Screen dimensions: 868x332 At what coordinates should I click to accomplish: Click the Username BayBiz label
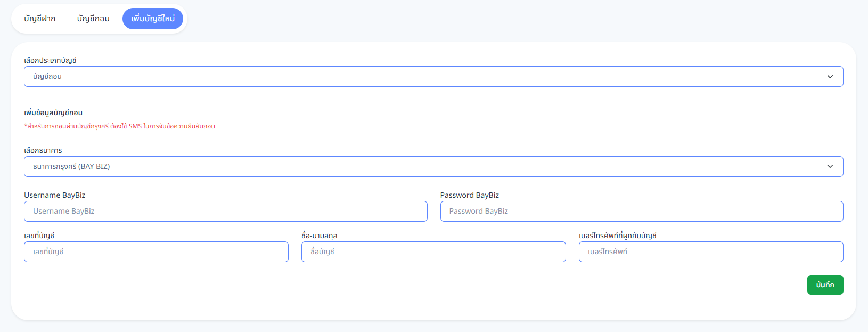pos(54,195)
